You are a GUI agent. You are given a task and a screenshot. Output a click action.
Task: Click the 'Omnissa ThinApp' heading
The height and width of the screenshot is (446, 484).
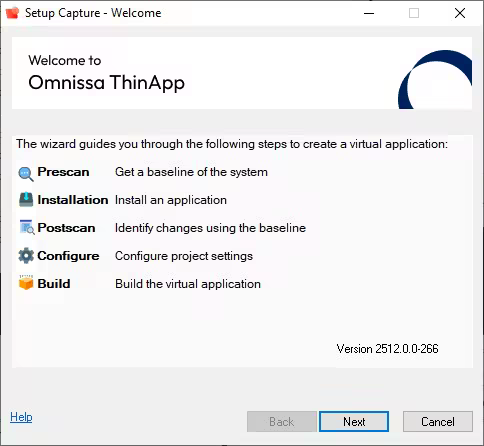tap(106, 83)
